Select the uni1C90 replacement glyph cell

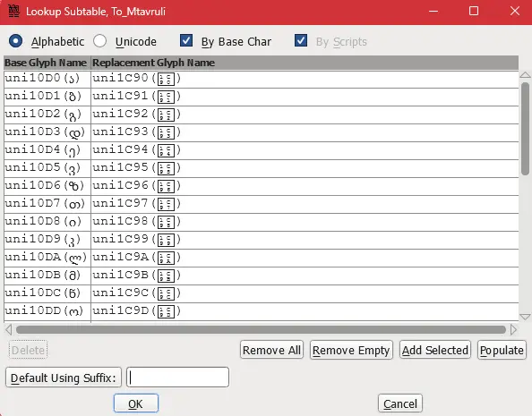[305, 79]
